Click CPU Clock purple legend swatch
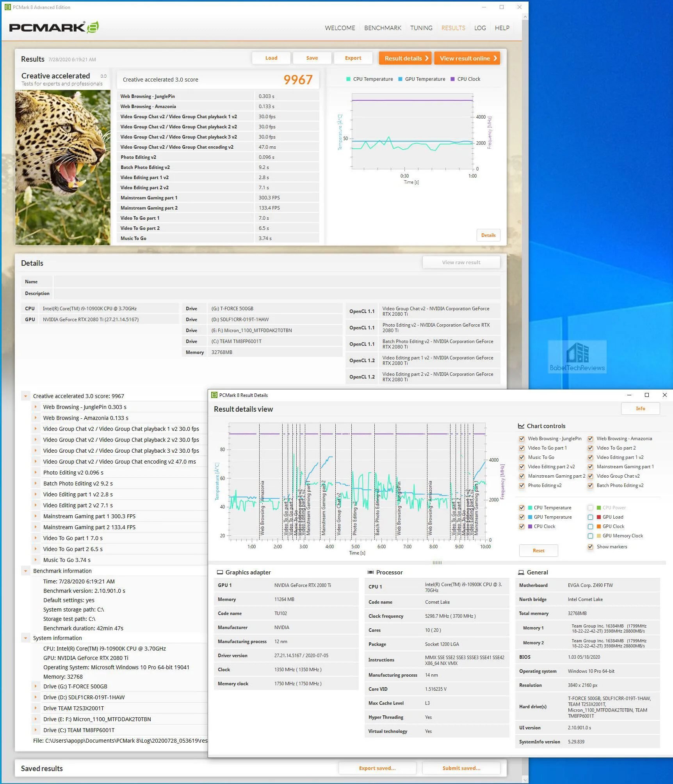This screenshot has height=784, width=673. (452, 79)
